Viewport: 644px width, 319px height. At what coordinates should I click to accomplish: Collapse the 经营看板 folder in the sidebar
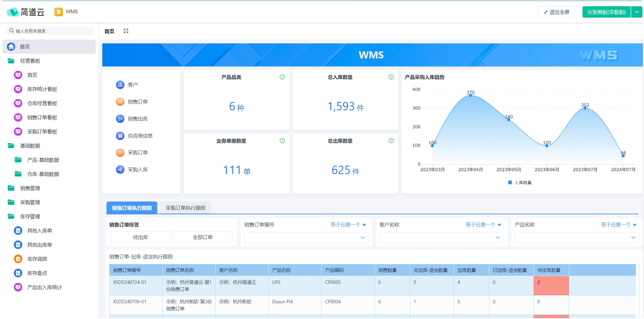pos(30,61)
